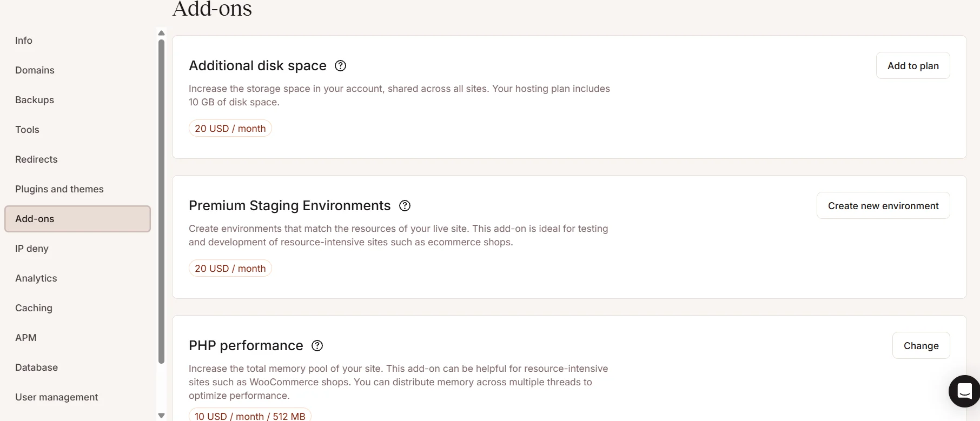Navigate to APM
Screen dimensions: 980x421
coord(26,337)
